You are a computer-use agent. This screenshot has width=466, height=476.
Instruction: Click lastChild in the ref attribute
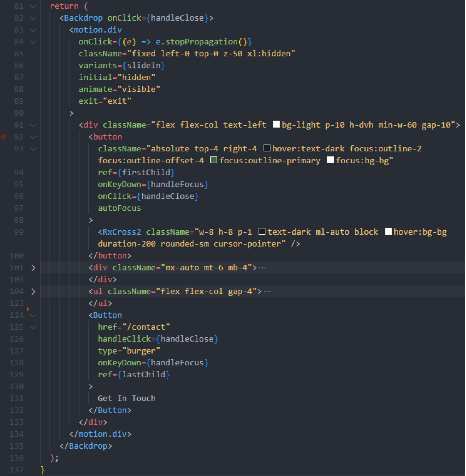click(144, 375)
